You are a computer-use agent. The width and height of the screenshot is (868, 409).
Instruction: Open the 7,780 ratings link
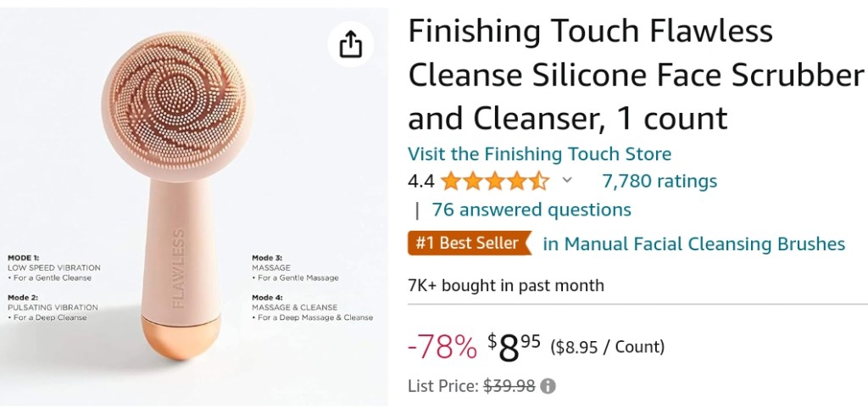(659, 181)
